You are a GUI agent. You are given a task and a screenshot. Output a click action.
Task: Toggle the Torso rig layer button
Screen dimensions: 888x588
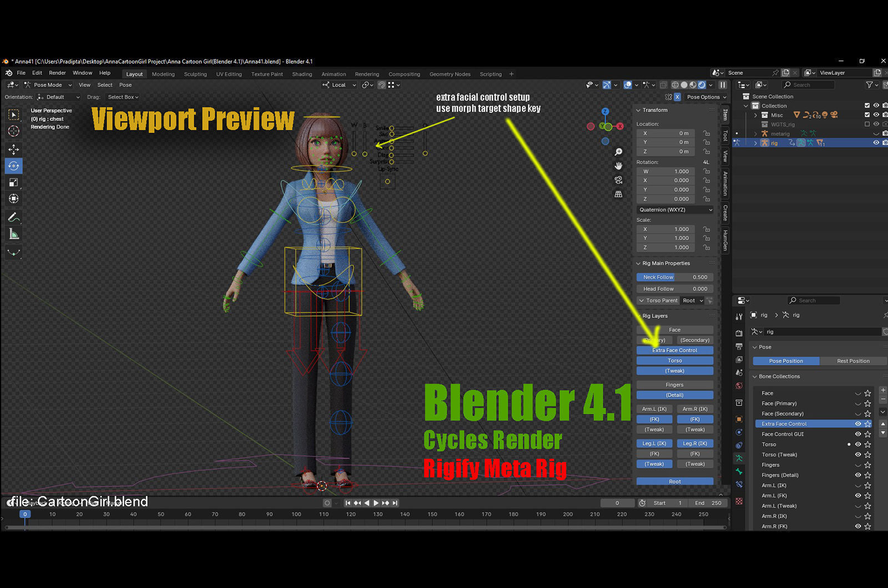click(675, 361)
